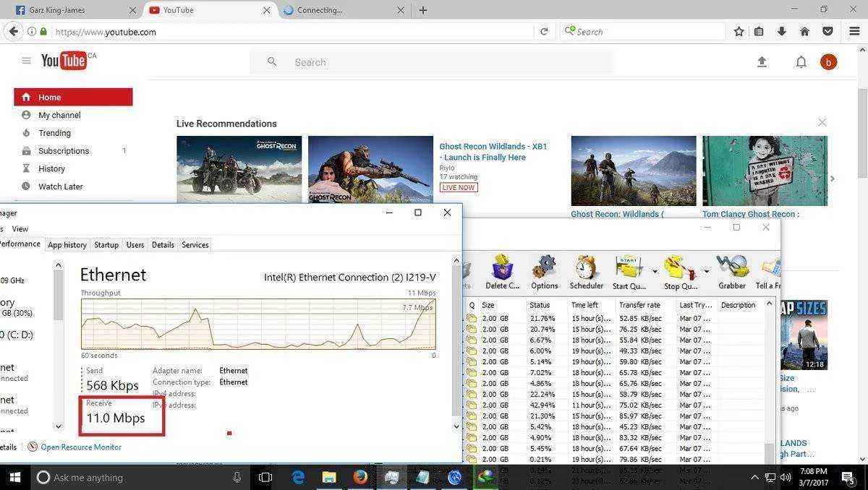Dismiss the Live Recommendations section

822,123
